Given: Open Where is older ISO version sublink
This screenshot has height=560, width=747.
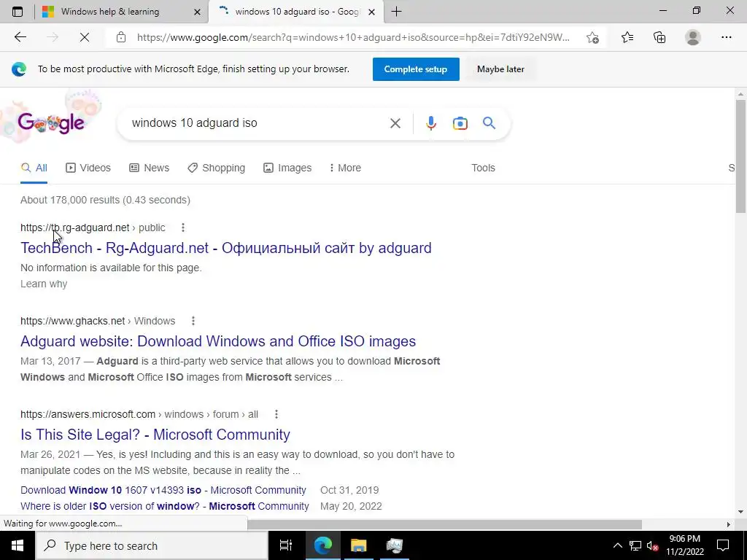Looking at the screenshot, I should [x=165, y=506].
